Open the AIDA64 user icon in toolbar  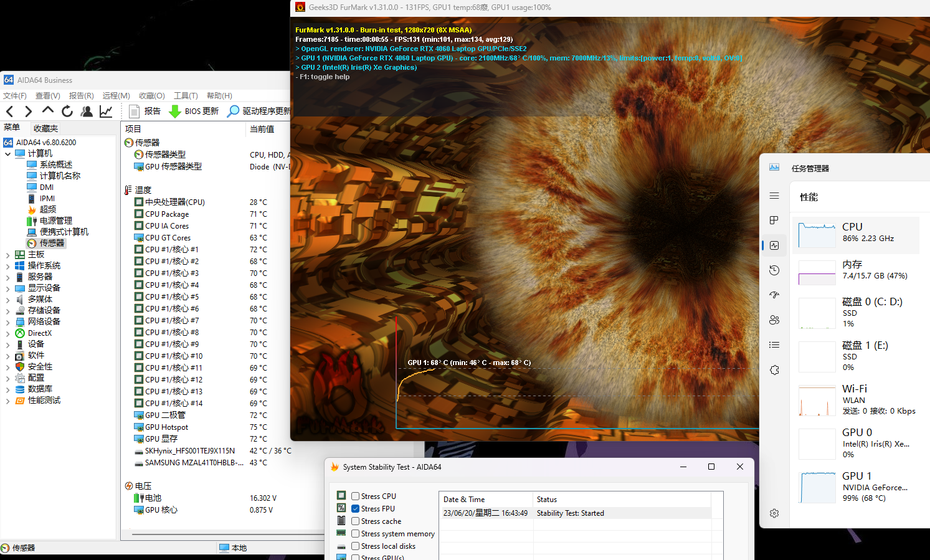coord(87,112)
